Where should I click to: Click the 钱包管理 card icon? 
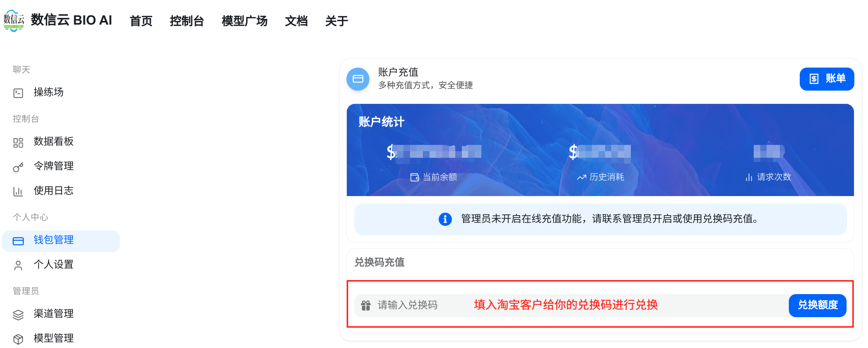point(18,241)
